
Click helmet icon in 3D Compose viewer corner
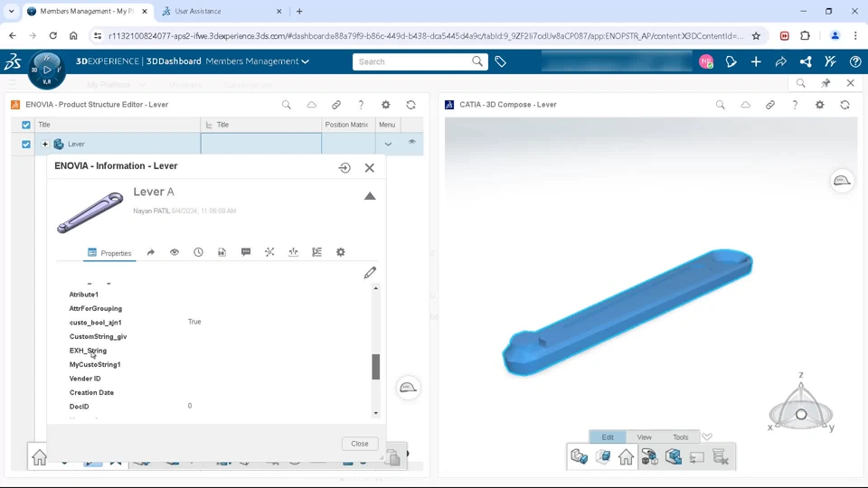click(842, 181)
